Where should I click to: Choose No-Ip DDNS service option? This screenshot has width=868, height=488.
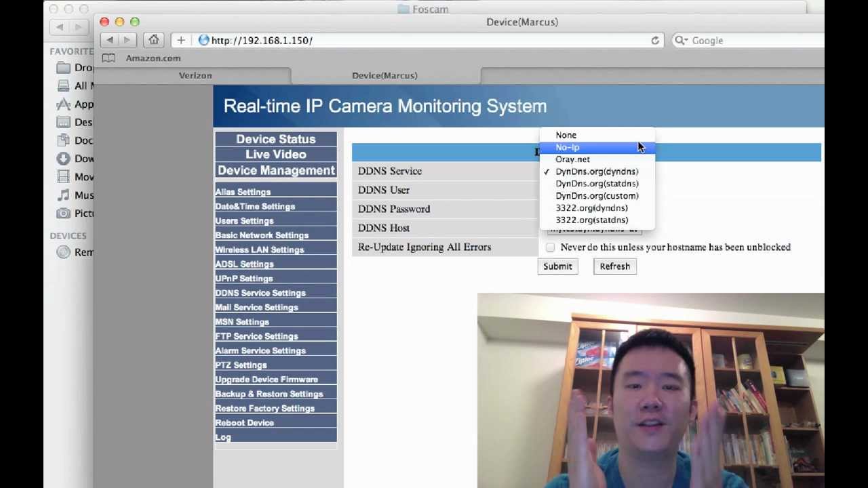[597, 147]
